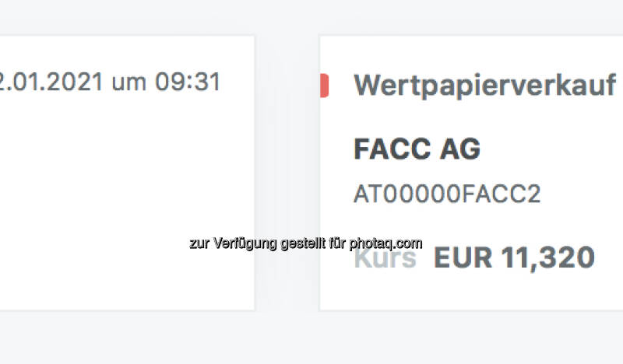The width and height of the screenshot is (623, 364).
Task: Select the 11,320 price value
Action: point(548,257)
